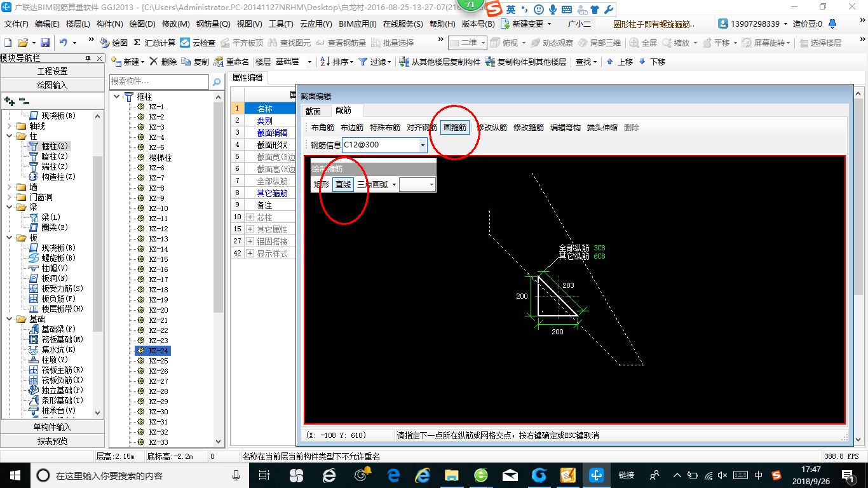Open the 工具(T) menu
This screenshot has width=868, height=488.
pos(281,24)
